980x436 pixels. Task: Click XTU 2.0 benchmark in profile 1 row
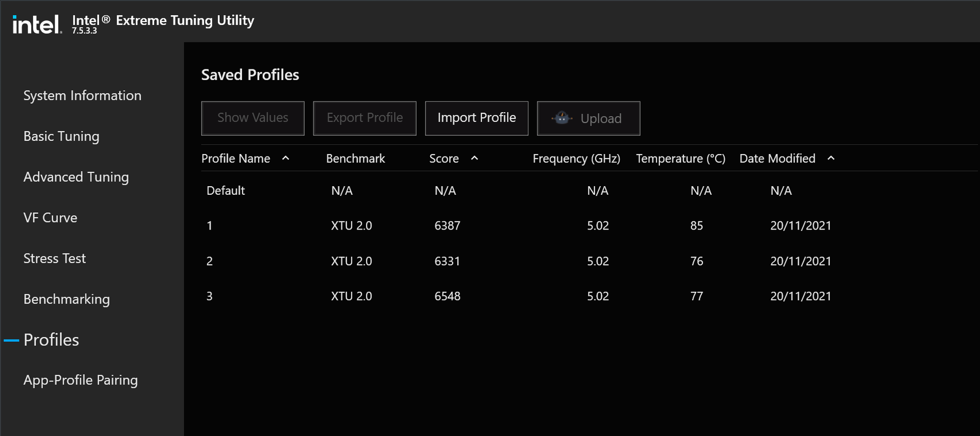click(x=351, y=225)
